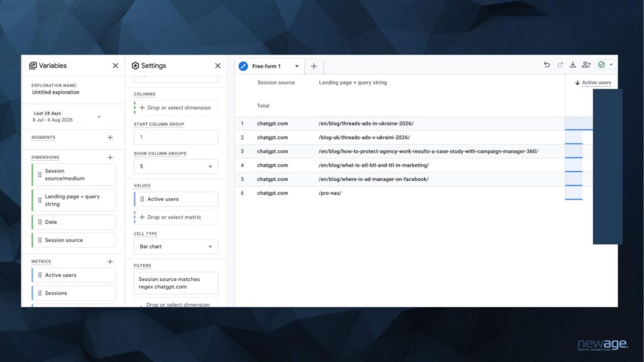
Task: Add a new dimension with plus
Action: pos(110,157)
